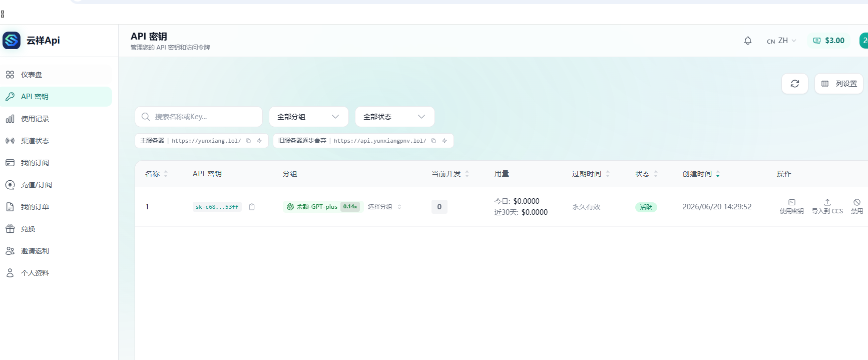This screenshot has width=868, height=360.
Task: Click the 活跃 status badge
Action: (646, 207)
